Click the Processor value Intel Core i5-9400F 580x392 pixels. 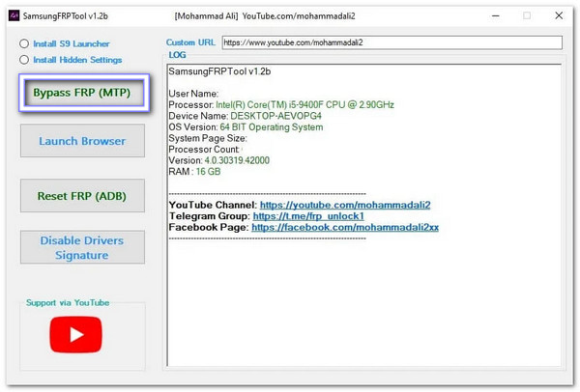[x=304, y=105]
